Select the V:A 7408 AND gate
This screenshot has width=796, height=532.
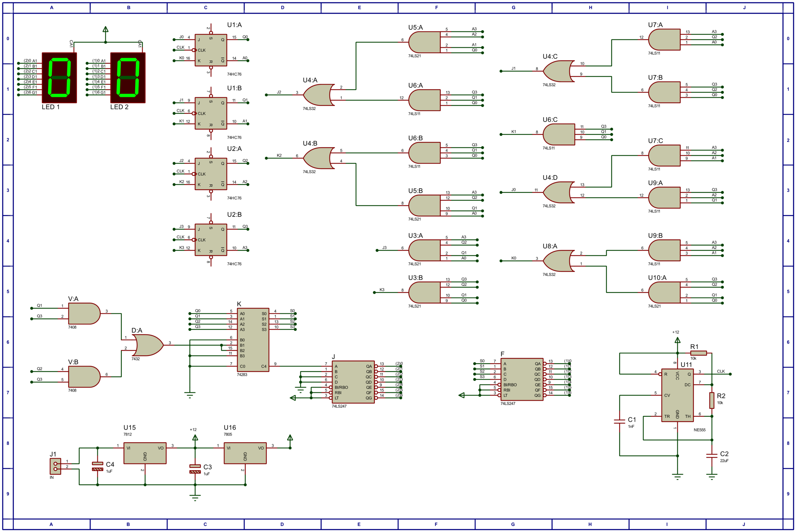click(x=84, y=314)
